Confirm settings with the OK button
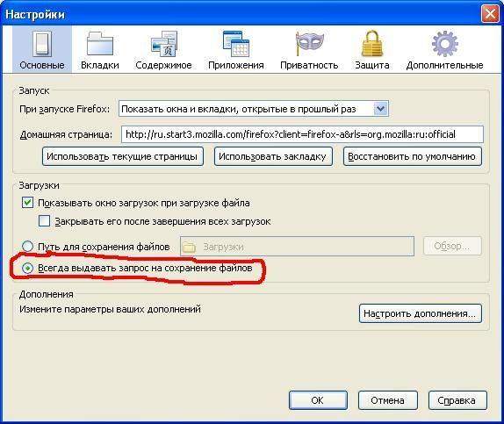The image size is (504, 424). (x=318, y=400)
